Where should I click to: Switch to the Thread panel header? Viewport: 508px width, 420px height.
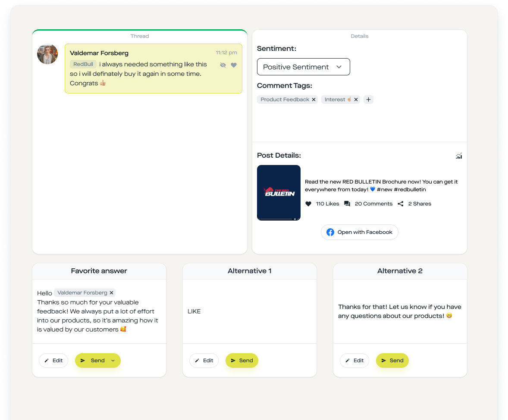(140, 36)
